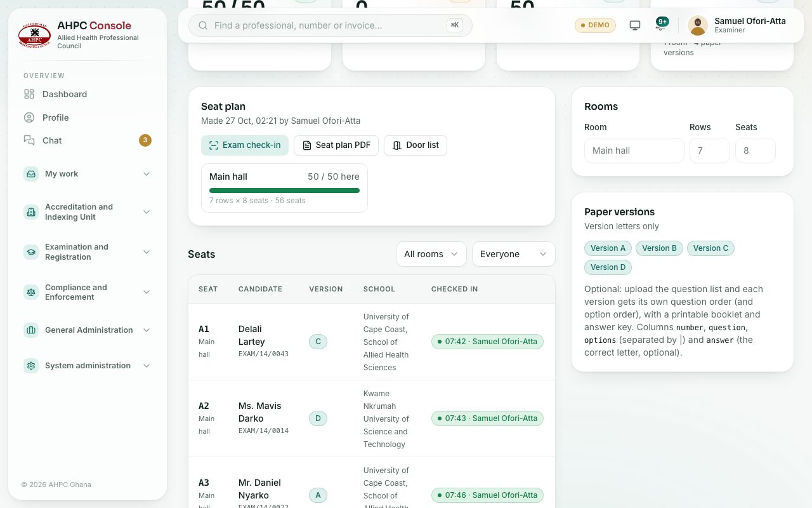
Task: Open Chat from the sidebar
Action: (88, 140)
